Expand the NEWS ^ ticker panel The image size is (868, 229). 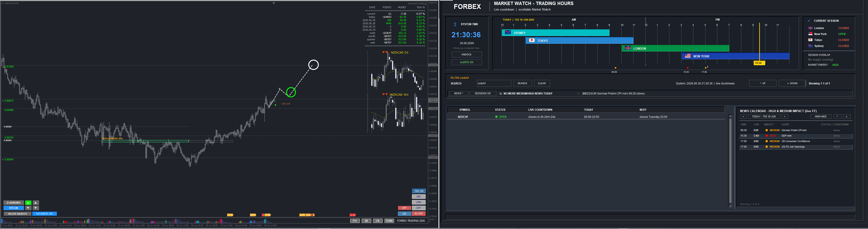tap(459, 93)
